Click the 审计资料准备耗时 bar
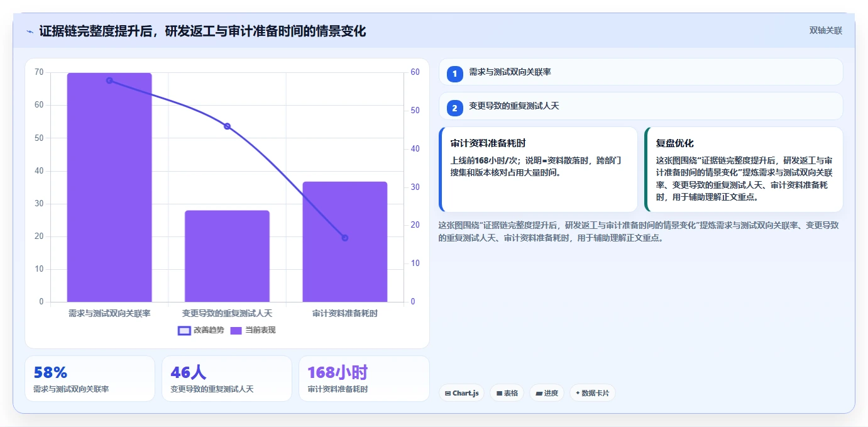 (x=345, y=241)
